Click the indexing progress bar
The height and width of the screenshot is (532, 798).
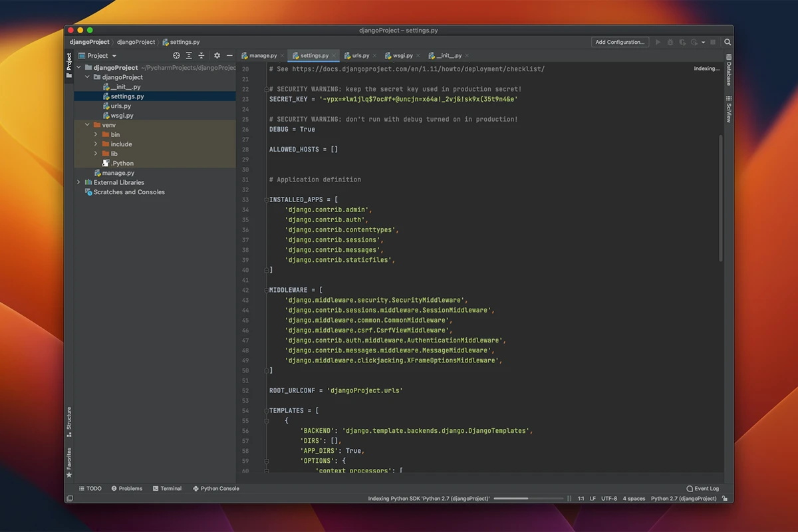[529, 499]
